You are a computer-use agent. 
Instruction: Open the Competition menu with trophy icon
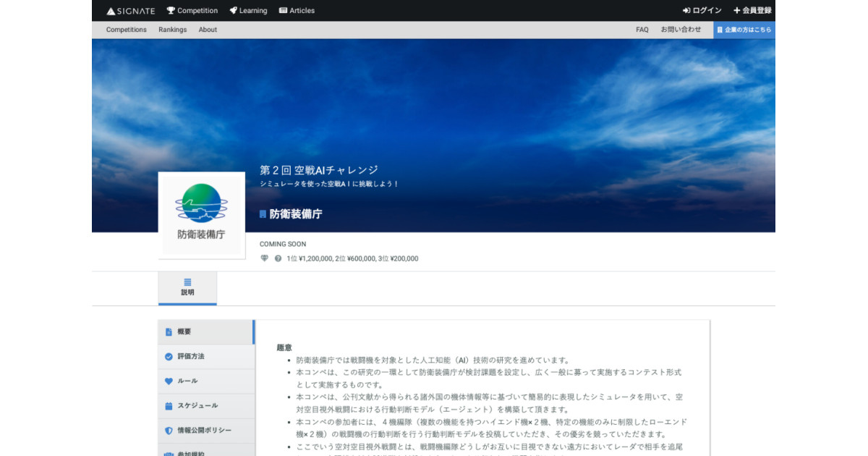(192, 11)
